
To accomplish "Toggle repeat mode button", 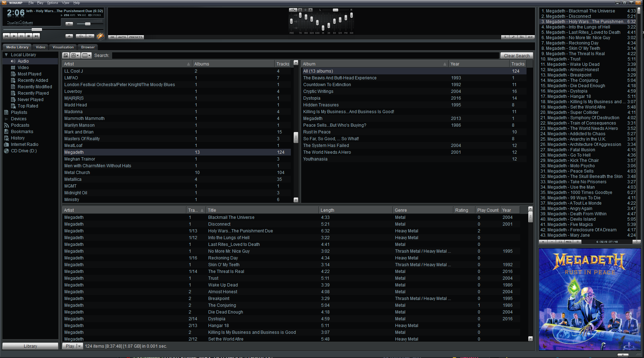I will [x=91, y=36].
